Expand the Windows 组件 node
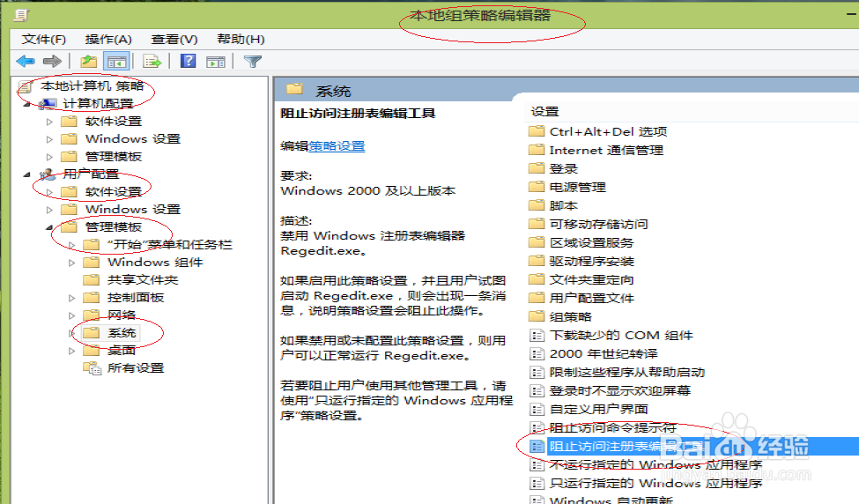 pyautogui.click(x=71, y=263)
